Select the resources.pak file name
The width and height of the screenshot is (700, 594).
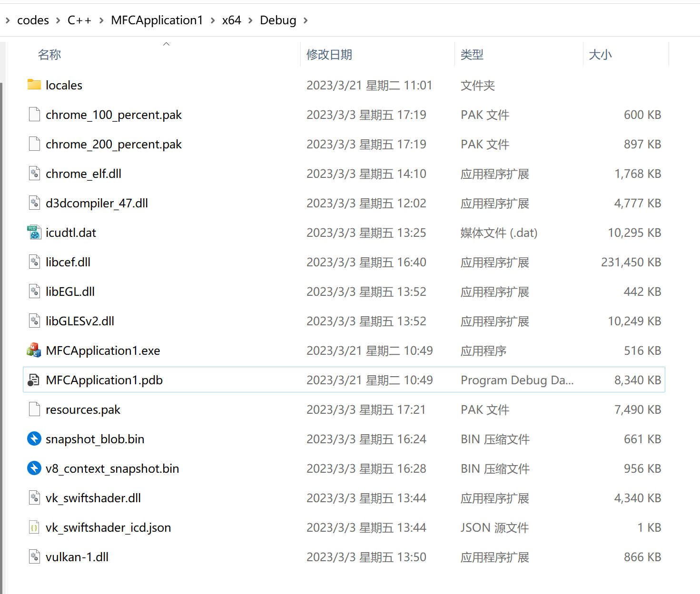coord(83,409)
